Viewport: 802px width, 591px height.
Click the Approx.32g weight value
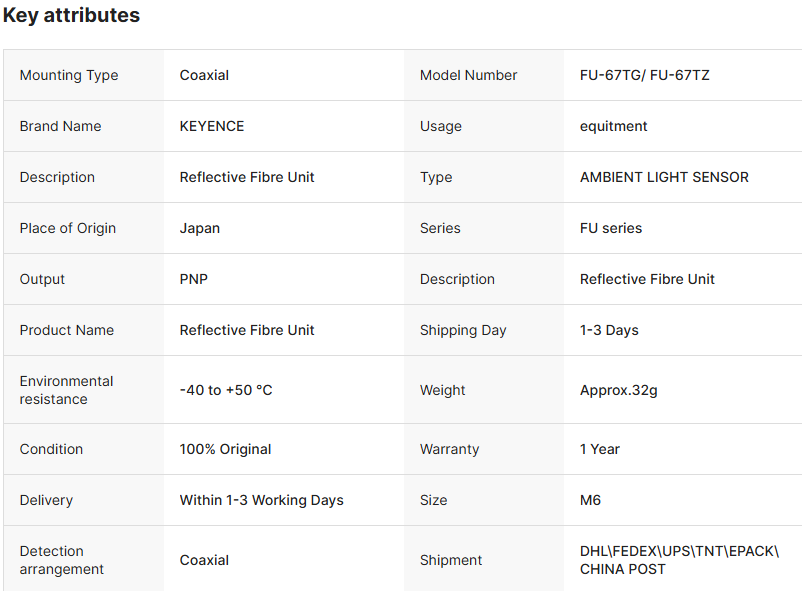tap(619, 390)
